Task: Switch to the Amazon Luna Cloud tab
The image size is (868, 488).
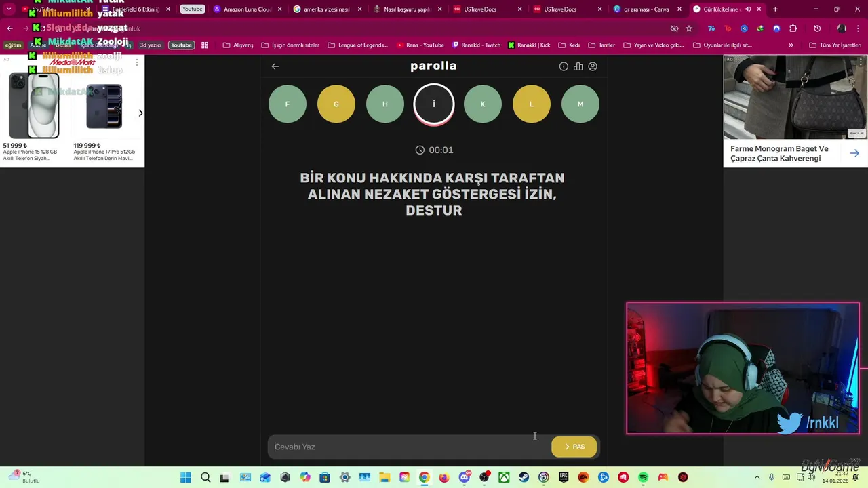Action: (x=248, y=9)
